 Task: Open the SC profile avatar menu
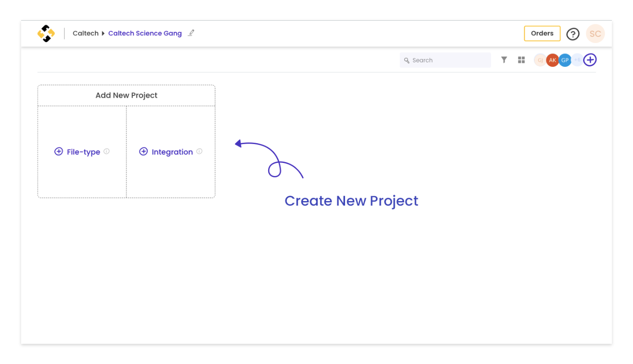tap(595, 33)
